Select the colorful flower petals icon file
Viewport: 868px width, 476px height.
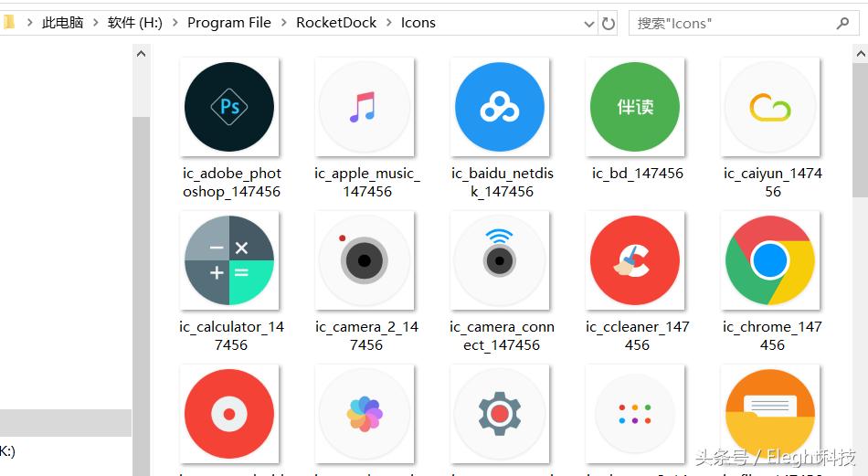point(365,414)
